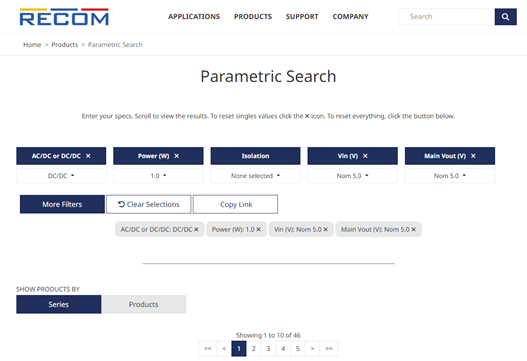This screenshot has height=361, width=527.
Task: Select the Series view toggle
Action: pyautogui.click(x=58, y=305)
